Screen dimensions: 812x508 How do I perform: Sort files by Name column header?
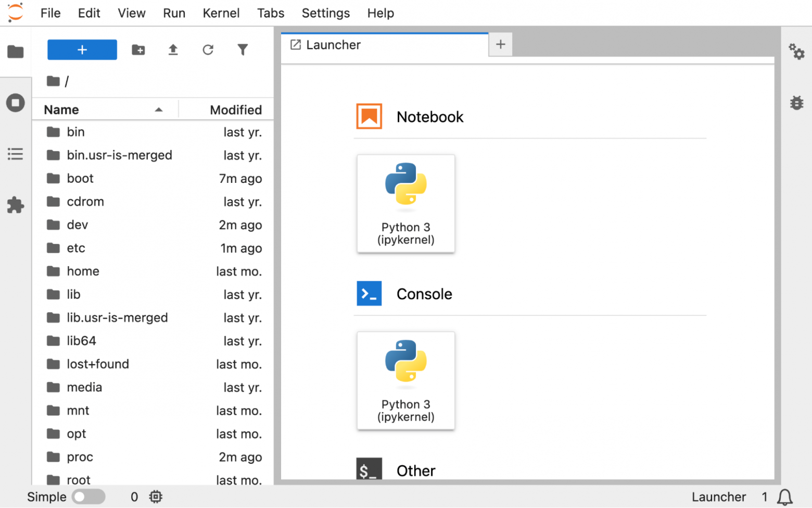tap(61, 110)
